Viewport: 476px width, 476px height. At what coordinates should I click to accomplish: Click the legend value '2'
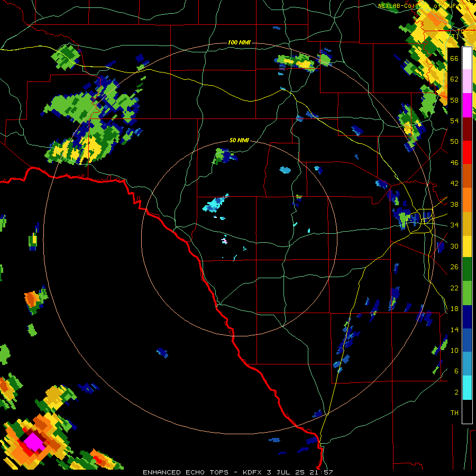pyautogui.click(x=456, y=392)
